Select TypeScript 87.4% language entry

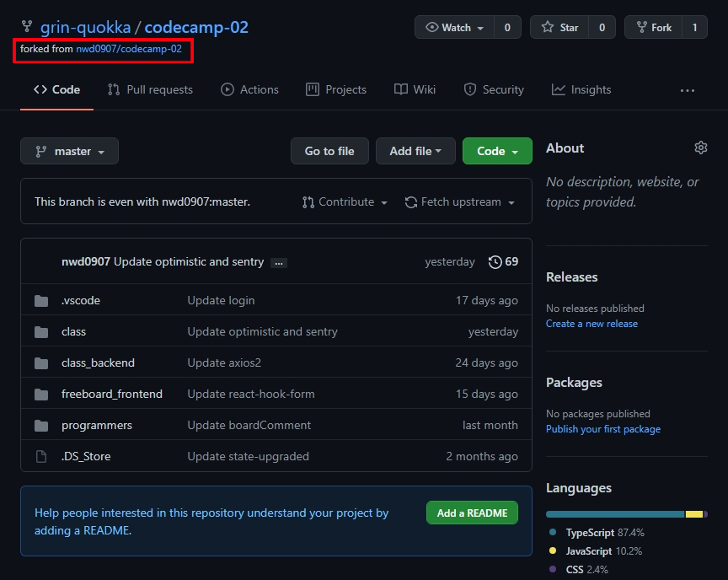pos(597,533)
